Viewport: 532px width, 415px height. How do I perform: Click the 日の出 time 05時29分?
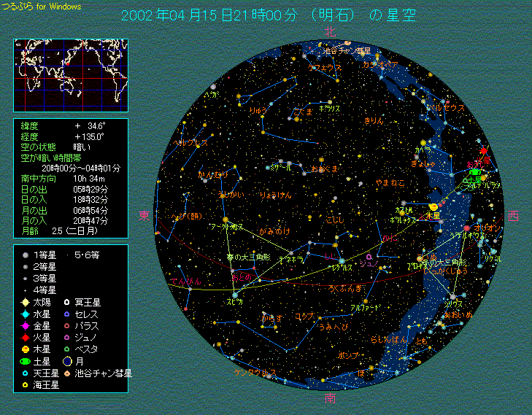(90, 189)
